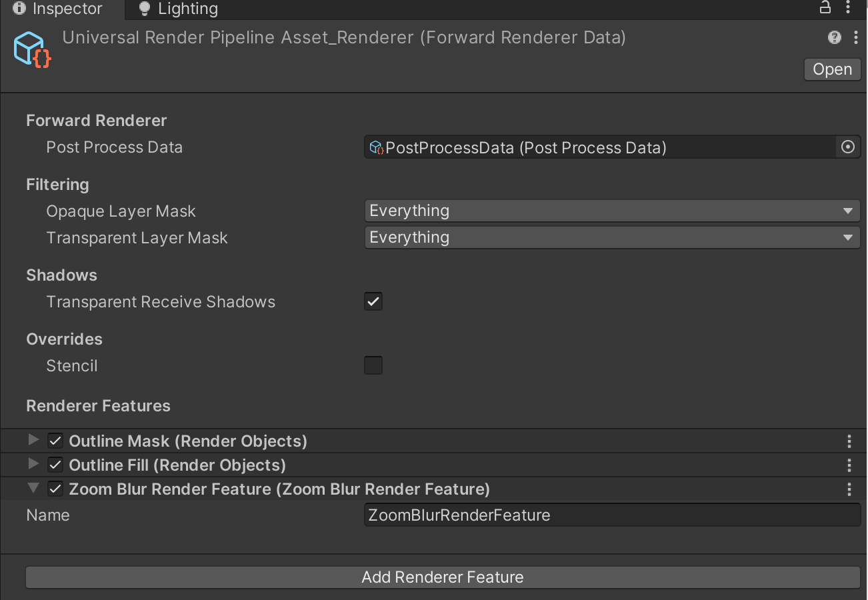The height and width of the screenshot is (600, 868).
Task: Open the Inspector tab's three-dot menu
Action: pyautogui.click(x=849, y=8)
